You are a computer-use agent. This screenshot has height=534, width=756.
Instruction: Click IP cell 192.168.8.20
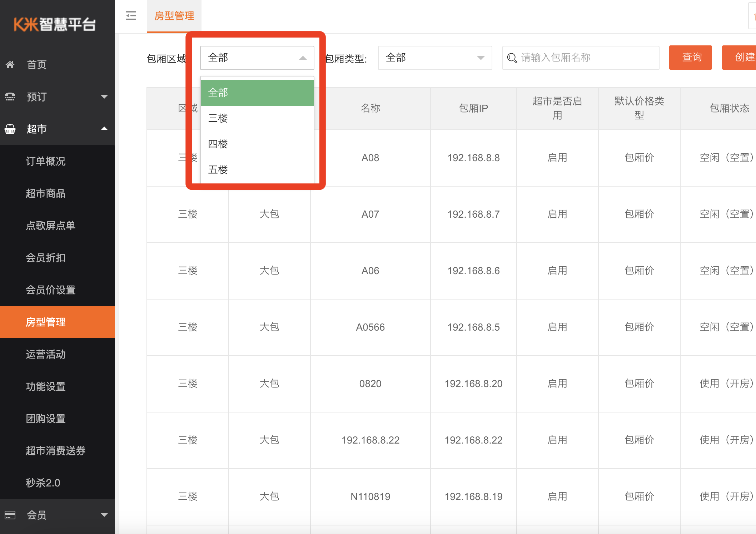click(473, 384)
